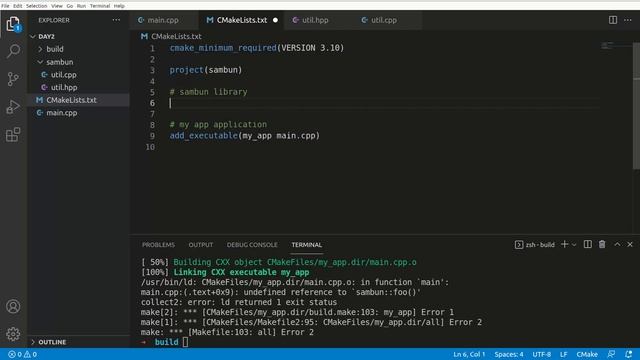
Task: Maximize the panel with up chevron
Action: pyautogui.click(x=617, y=244)
